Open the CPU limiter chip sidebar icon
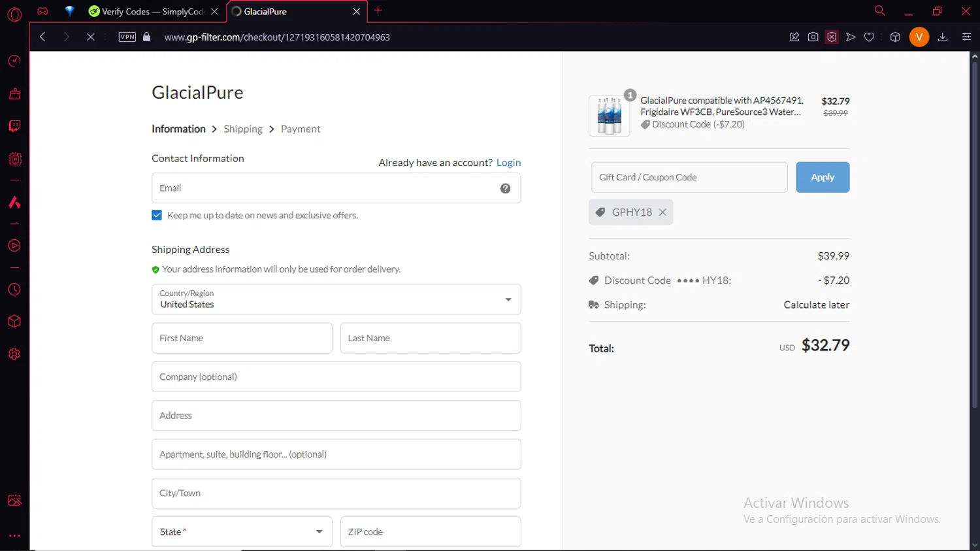This screenshot has height=551, width=980. point(14,159)
